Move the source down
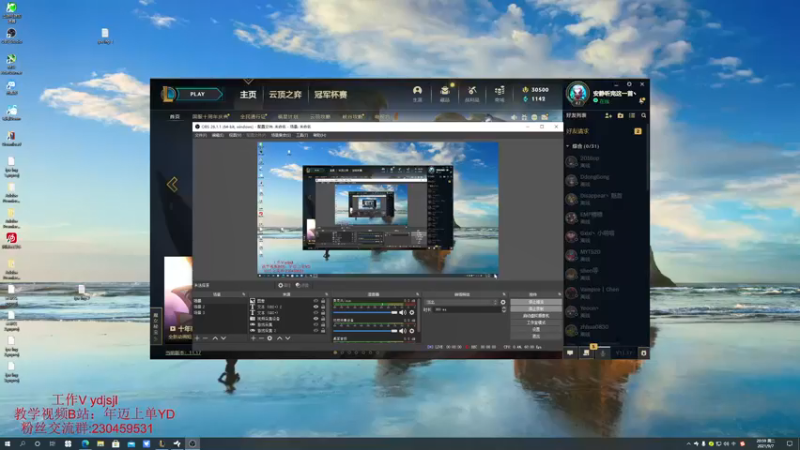The height and width of the screenshot is (450, 800). (288, 338)
